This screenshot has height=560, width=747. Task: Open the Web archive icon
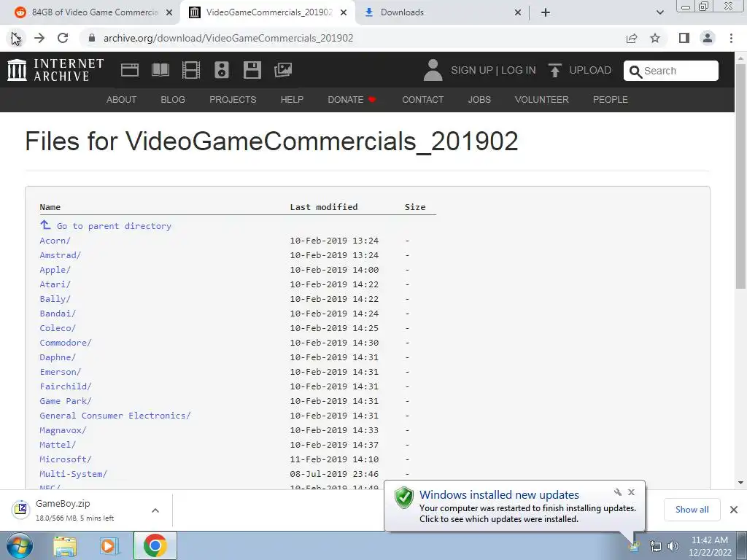point(130,70)
